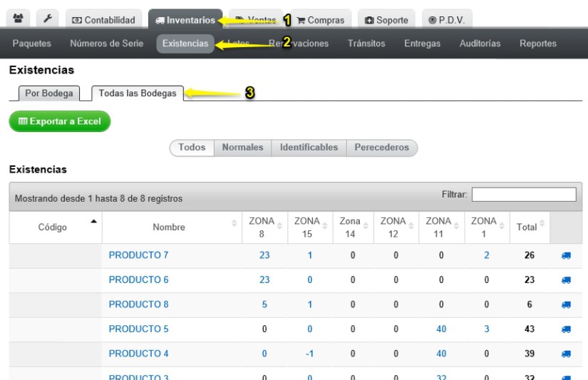Click ZONA 11 quantity 40 for PRODUCTO 4
Image resolution: width=588 pixels, height=380 pixels.
click(441, 354)
